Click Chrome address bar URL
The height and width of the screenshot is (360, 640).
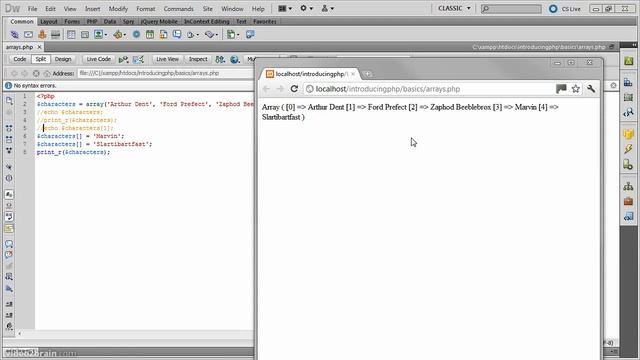tap(388, 89)
